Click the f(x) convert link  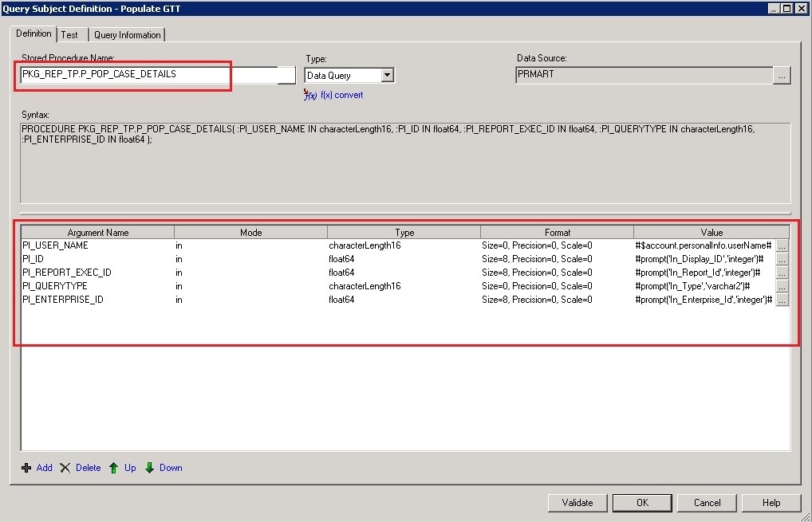coord(341,95)
